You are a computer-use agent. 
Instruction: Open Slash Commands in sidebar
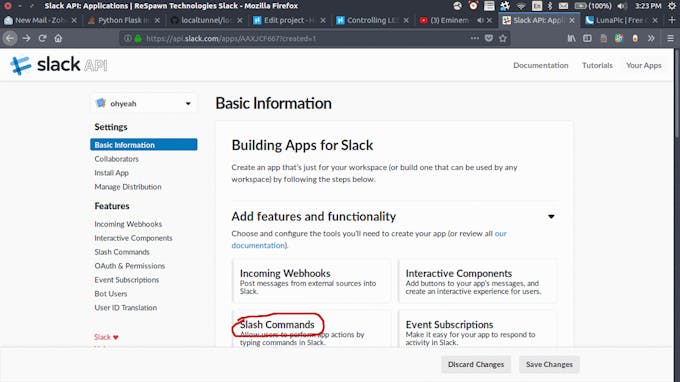click(x=122, y=251)
